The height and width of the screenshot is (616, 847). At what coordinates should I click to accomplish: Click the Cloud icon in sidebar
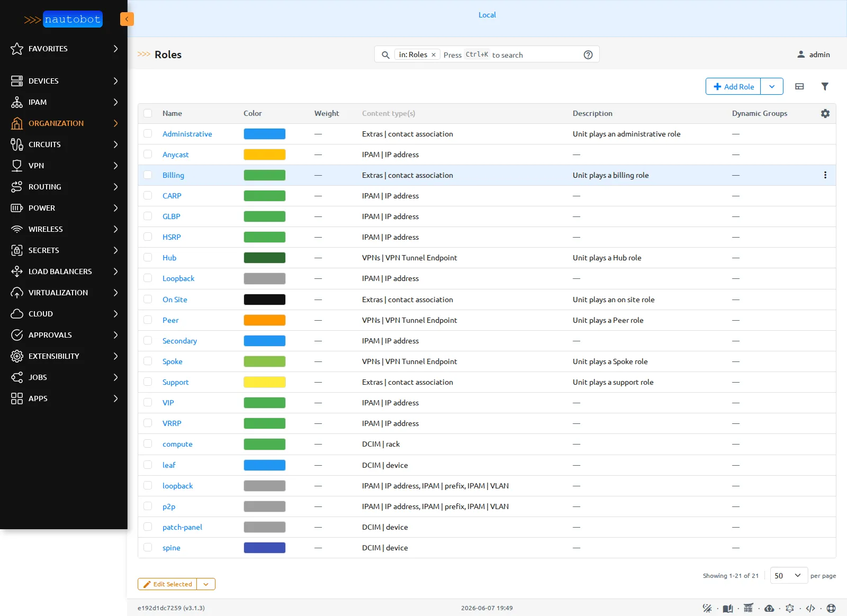click(17, 314)
